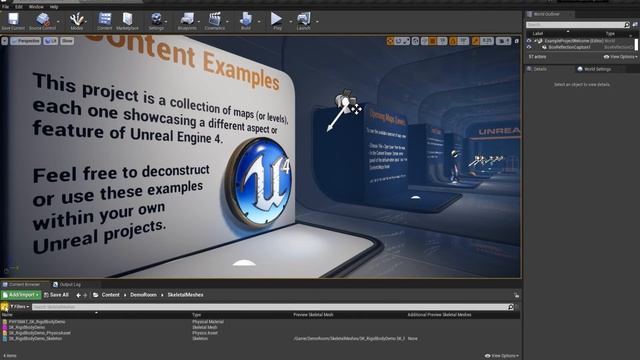Viewport: 640px width, 360px height.
Task: Click green Add/Import button
Action: pyautogui.click(x=21, y=295)
